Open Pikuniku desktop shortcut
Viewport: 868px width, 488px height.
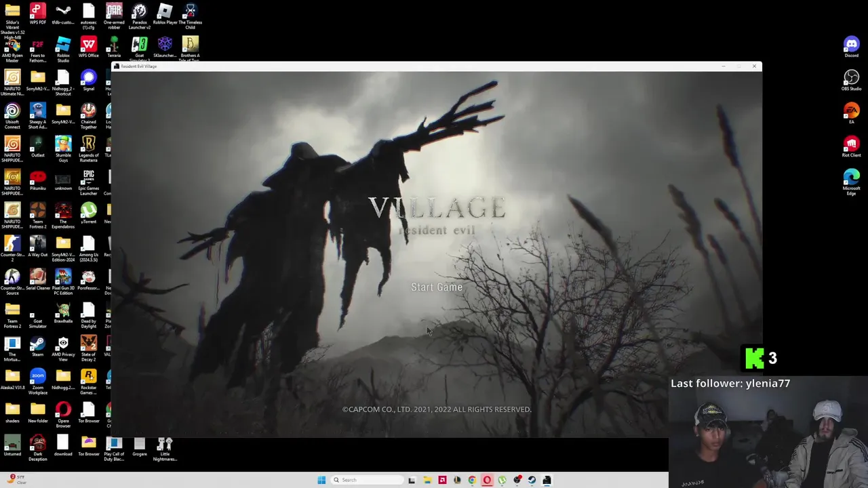pos(38,180)
